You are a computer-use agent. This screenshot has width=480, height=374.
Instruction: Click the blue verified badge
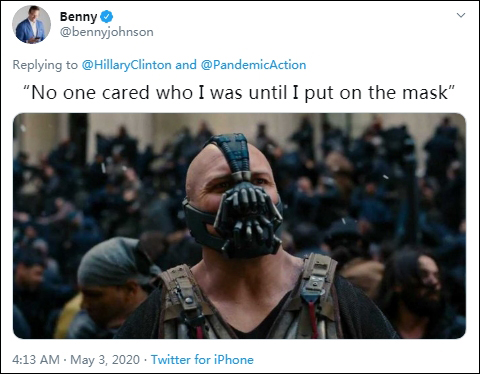click(x=107, y=16)
